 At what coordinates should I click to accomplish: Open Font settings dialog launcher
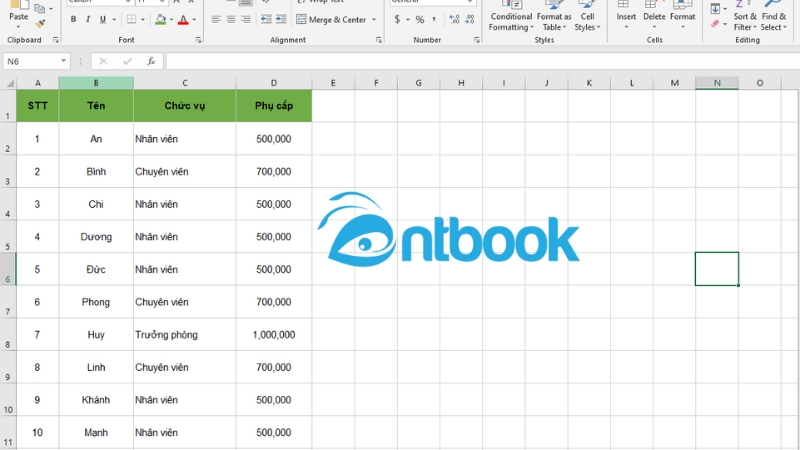[198, 40]
